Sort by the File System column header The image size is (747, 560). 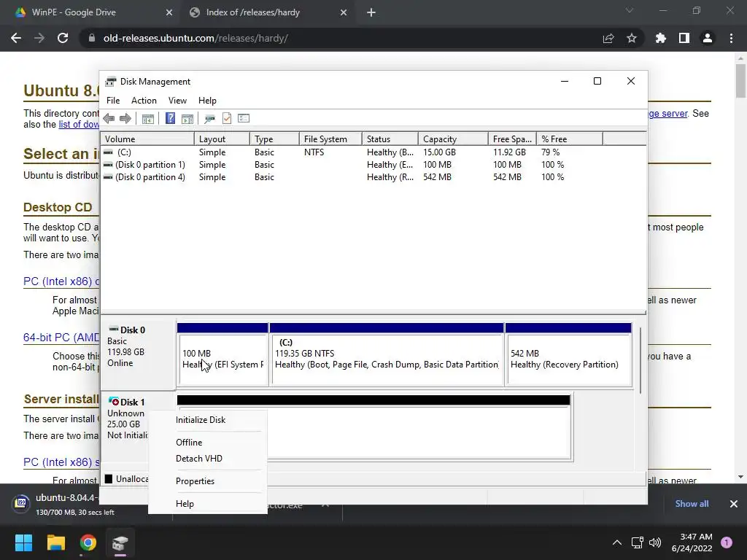coord(330,139)
